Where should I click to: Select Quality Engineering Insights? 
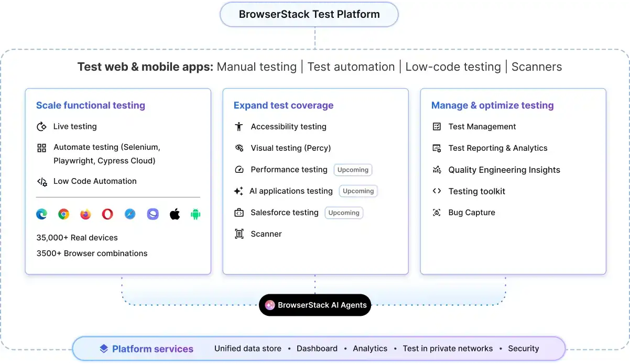pyautogui.click(x=504, y=170)
